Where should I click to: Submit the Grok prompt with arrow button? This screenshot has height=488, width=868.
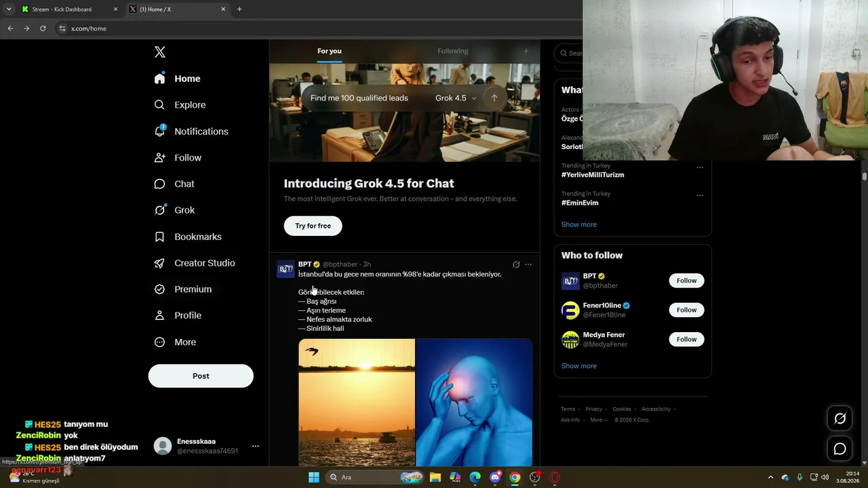(494, 98)
